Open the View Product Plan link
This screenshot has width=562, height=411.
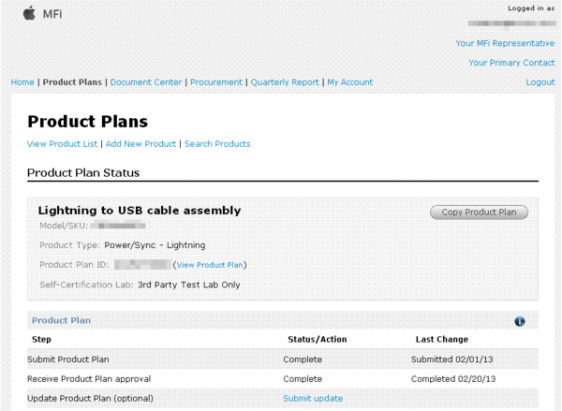point(210,265)
